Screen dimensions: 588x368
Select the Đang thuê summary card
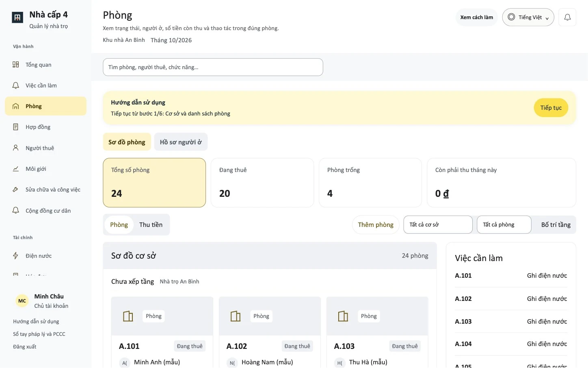pyautogui.click(x=262, y=183)
